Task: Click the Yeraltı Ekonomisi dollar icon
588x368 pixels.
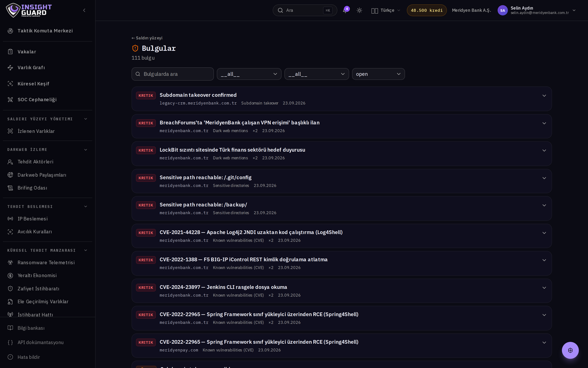Action: (10, 276)
